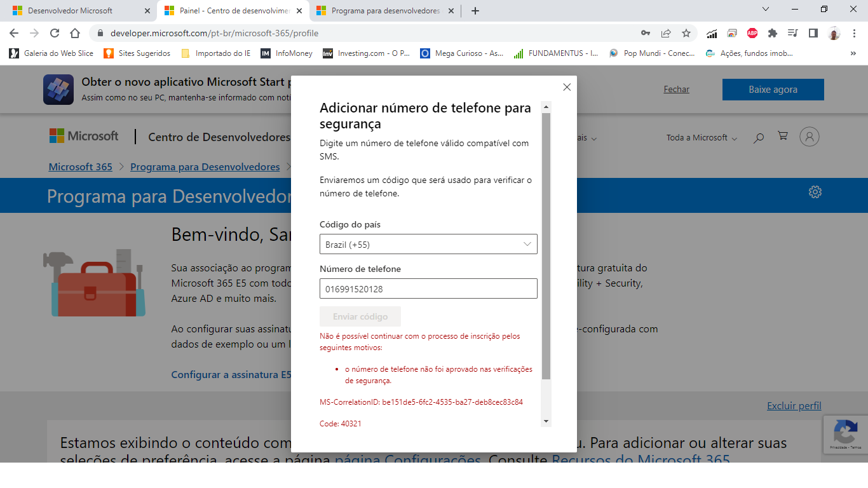Click the reCAPTCHA badge

pos(845,435)
